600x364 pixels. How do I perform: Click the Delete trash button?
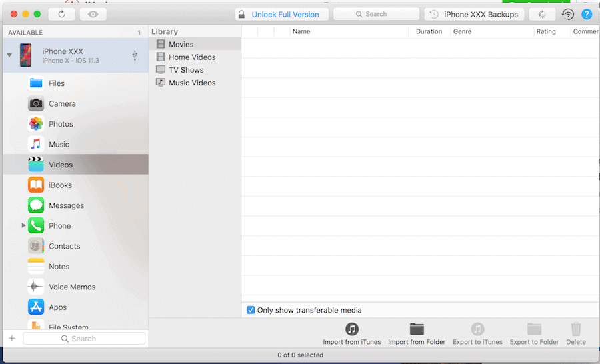point(576,334)
